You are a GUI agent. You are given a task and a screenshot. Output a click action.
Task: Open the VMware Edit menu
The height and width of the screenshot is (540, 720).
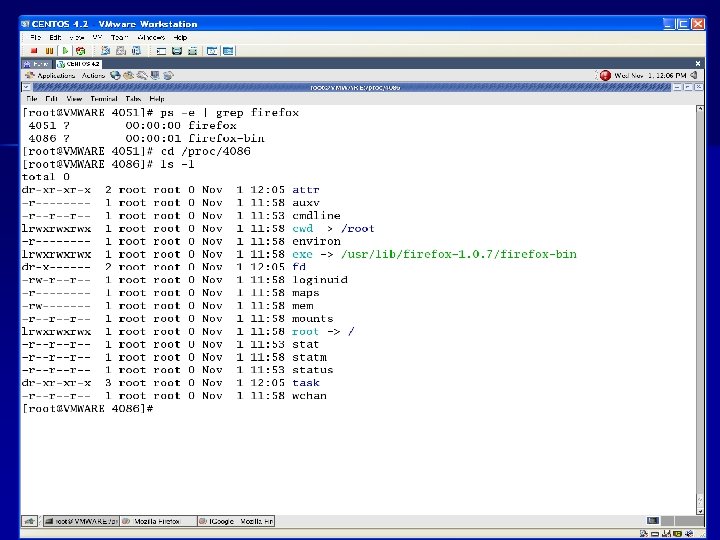[55, 37]
